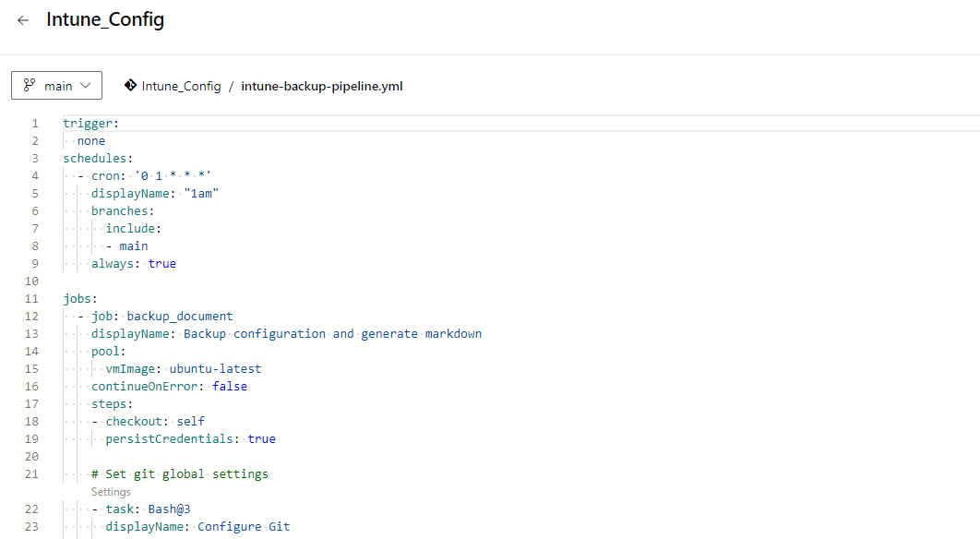The height and width of the screenshot is (539, 980).
Task: Click the Intune_Config page title heading
Action: 105,20
